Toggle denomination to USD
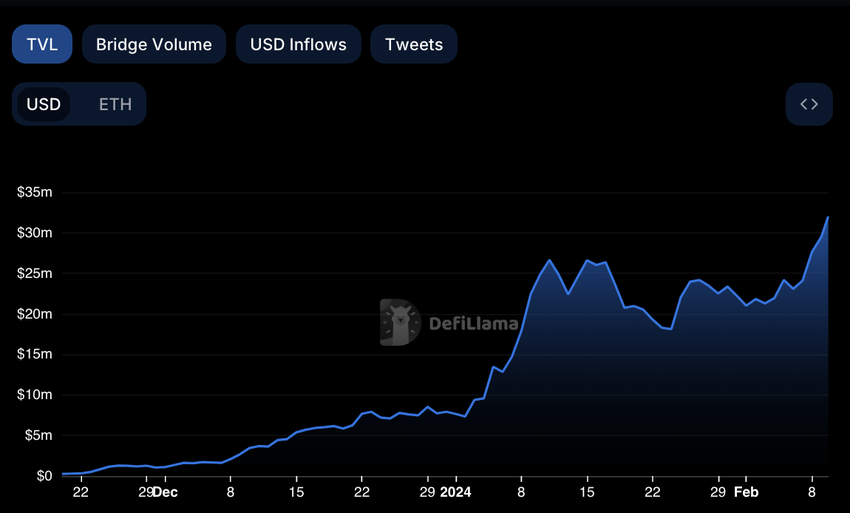Image resolution: width=850 pixels, height=513 pixels. (43, 104)
